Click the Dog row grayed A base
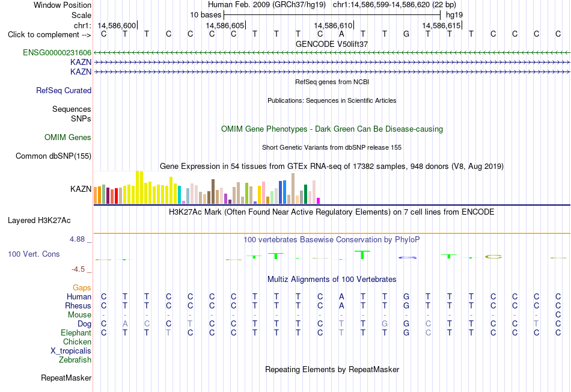571x392 pixels. click(125, 323)
